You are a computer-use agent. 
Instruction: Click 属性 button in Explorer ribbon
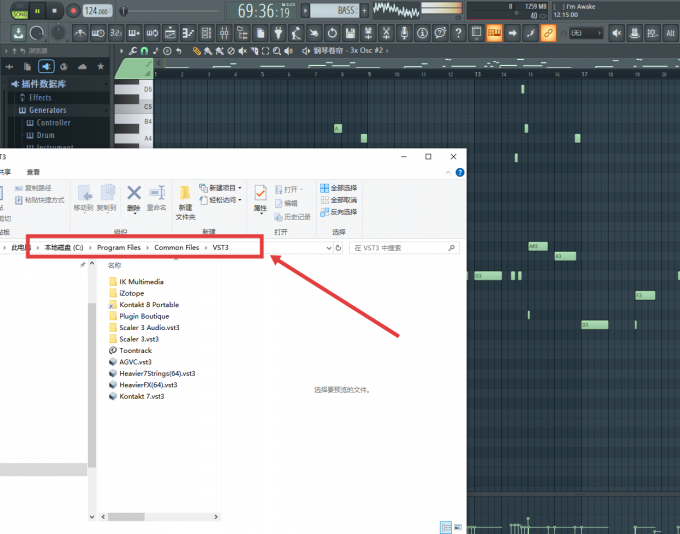point(260,199)
